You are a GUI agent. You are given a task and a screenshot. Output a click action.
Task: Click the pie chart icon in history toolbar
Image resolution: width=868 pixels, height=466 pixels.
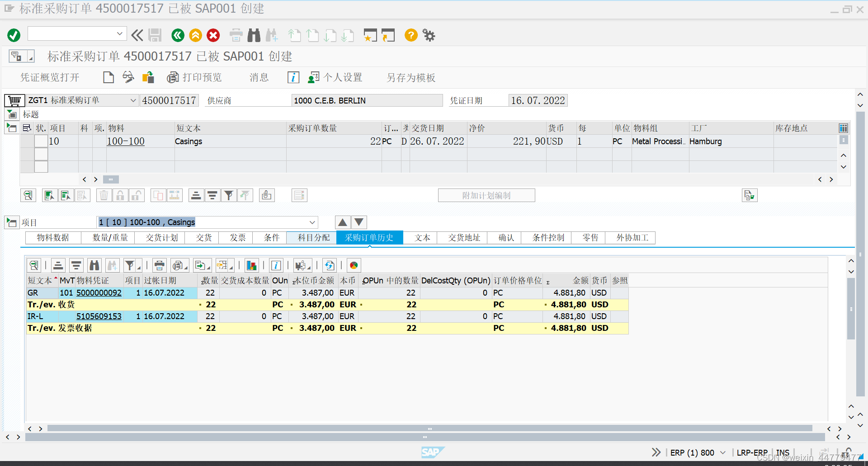(x=354, y=265)
